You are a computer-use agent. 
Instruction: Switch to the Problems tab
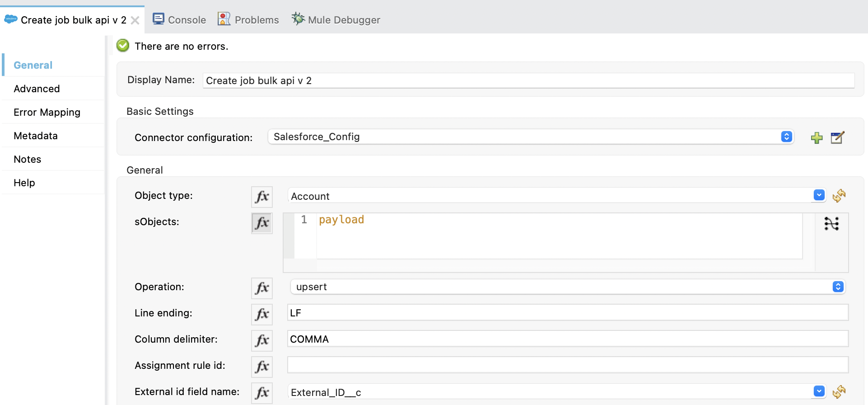[248, 19]
